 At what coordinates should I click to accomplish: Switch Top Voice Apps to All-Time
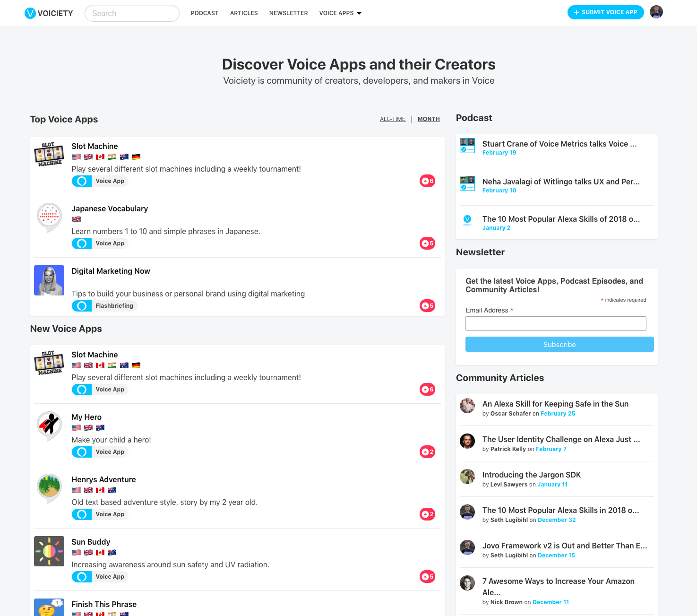393,119
